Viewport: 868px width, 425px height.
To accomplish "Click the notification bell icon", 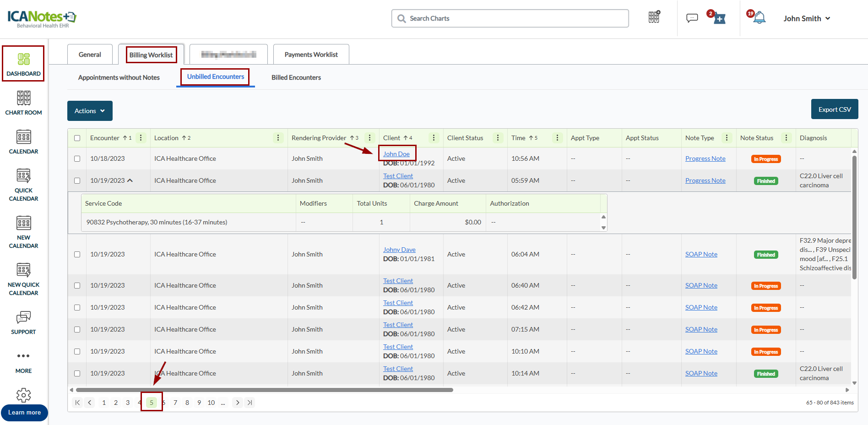I will (x=759, y=18).
